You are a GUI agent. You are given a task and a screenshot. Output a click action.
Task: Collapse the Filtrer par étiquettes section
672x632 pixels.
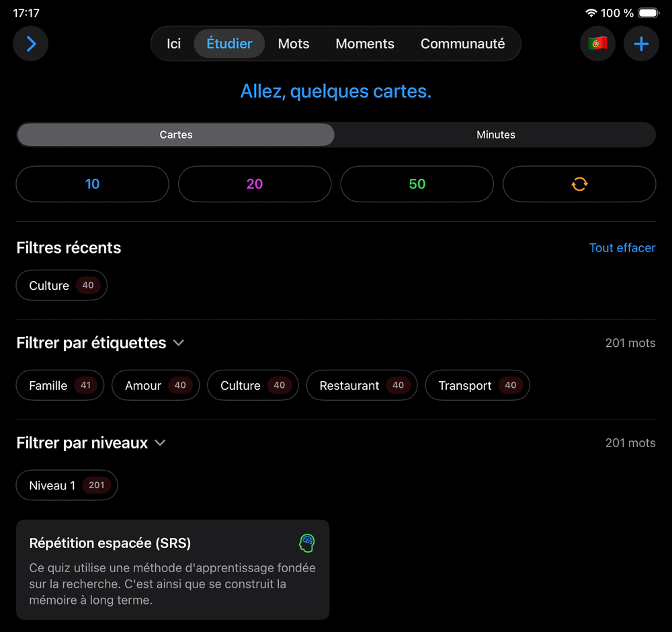179,343
